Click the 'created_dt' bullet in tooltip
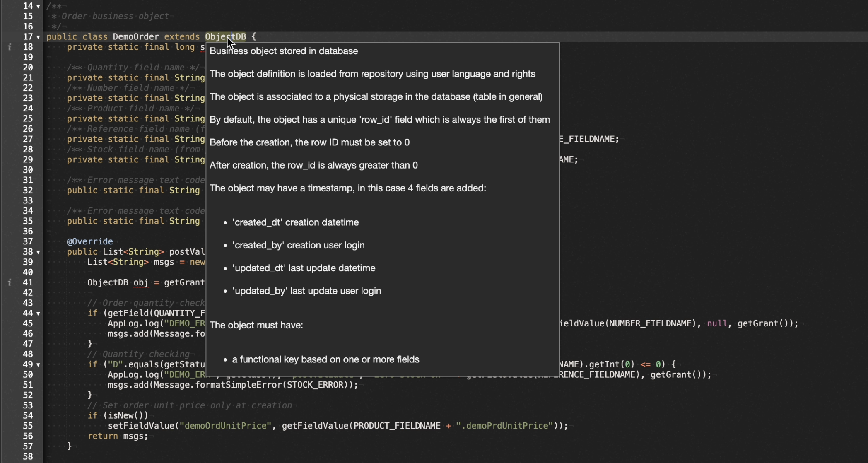This screenshot has height=463, width=868. [x=295, y=222]
